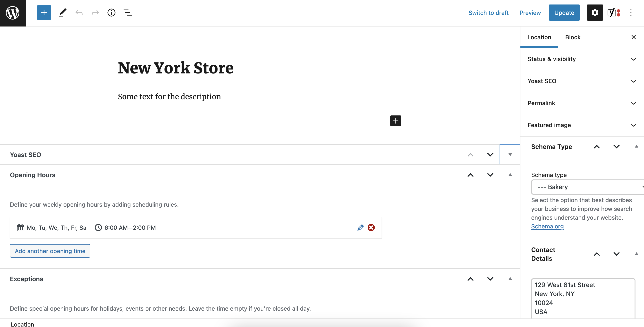Click Add another opening time button
Screen dimensions: 644x327
coord(50,251)
